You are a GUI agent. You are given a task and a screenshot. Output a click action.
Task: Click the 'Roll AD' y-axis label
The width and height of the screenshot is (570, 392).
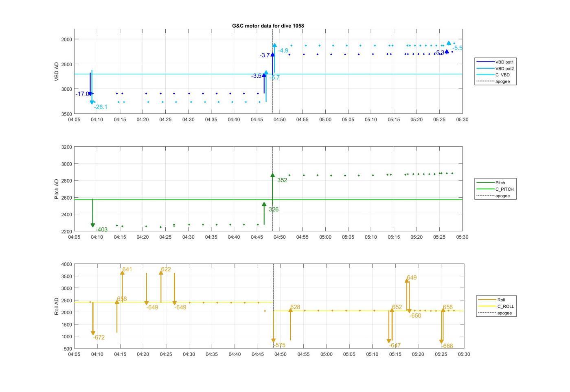57,307
